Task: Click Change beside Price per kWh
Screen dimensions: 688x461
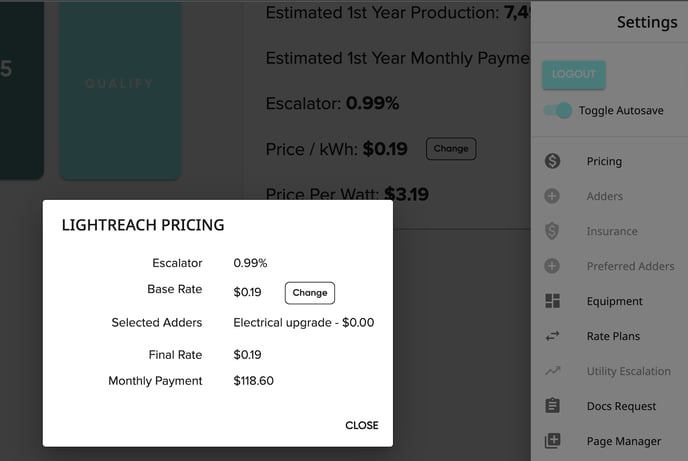Action: [x=451, y=149]
